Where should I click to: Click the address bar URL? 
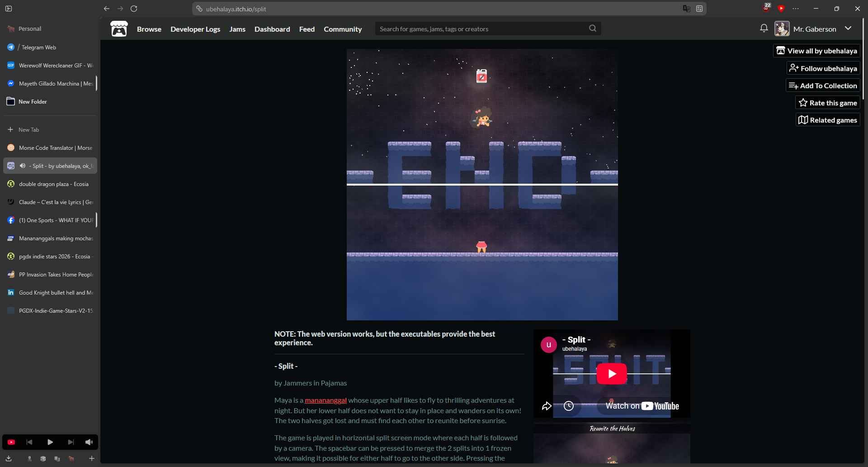[236, 9]
